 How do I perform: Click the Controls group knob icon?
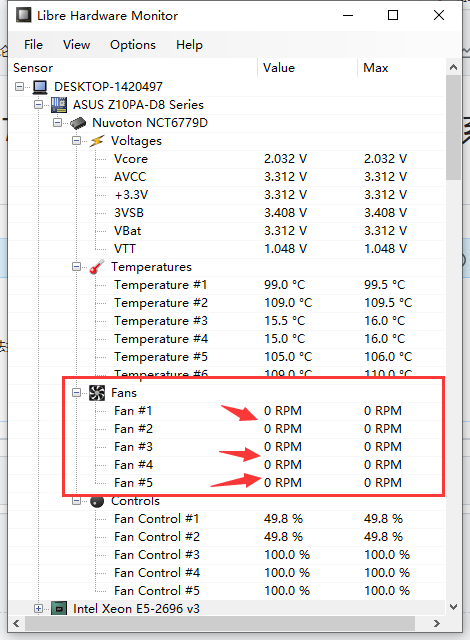tap(97, 501)
